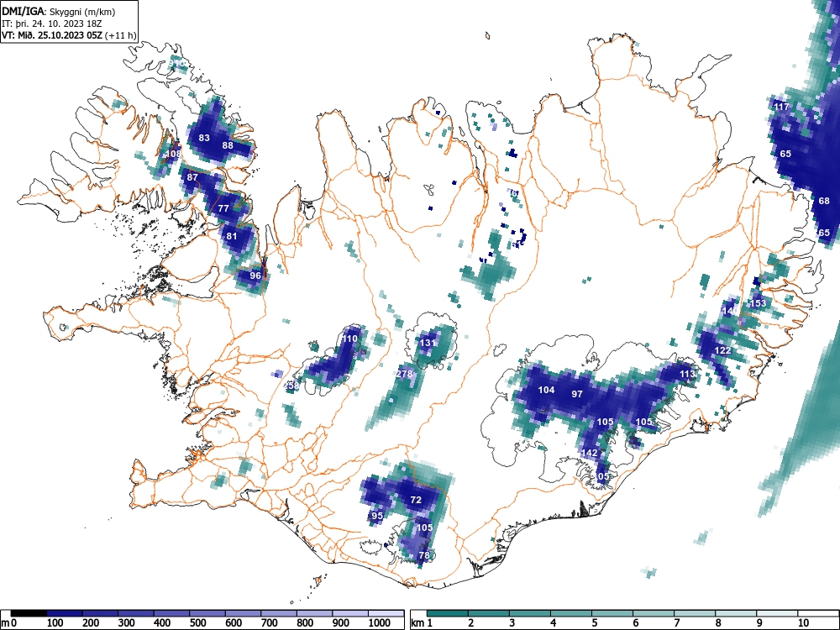840x630 pixels.
Task: Click the black 0–100 m legend swatch
Action: 29,613
